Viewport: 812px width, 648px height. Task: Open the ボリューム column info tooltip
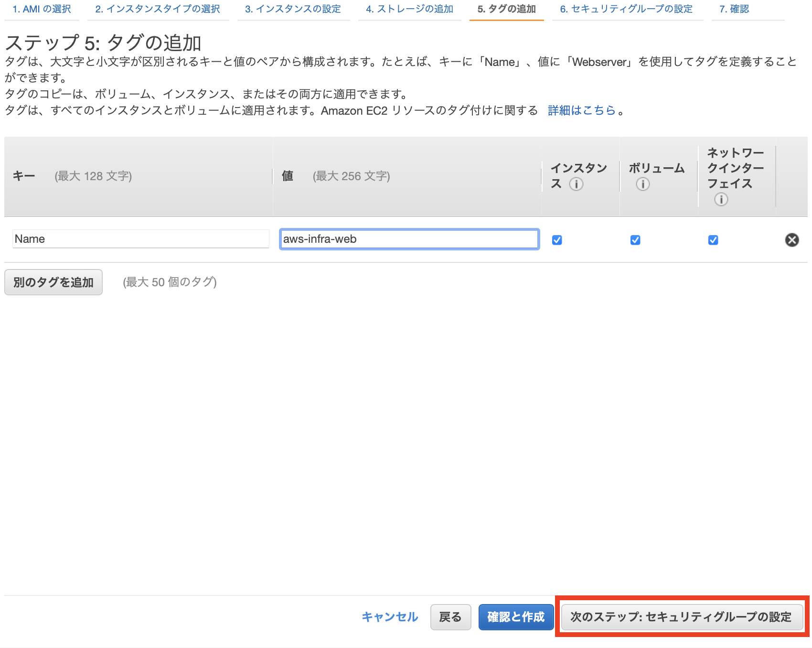pyautogui.click(x=643, y=184)
